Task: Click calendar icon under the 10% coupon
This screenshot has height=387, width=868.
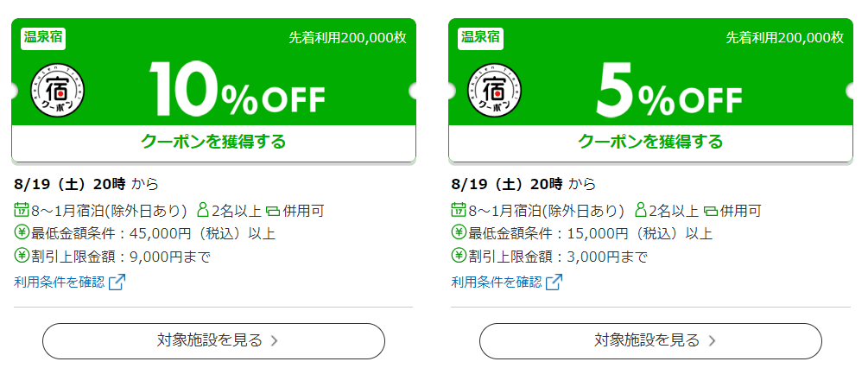Action: click(22, 211)
